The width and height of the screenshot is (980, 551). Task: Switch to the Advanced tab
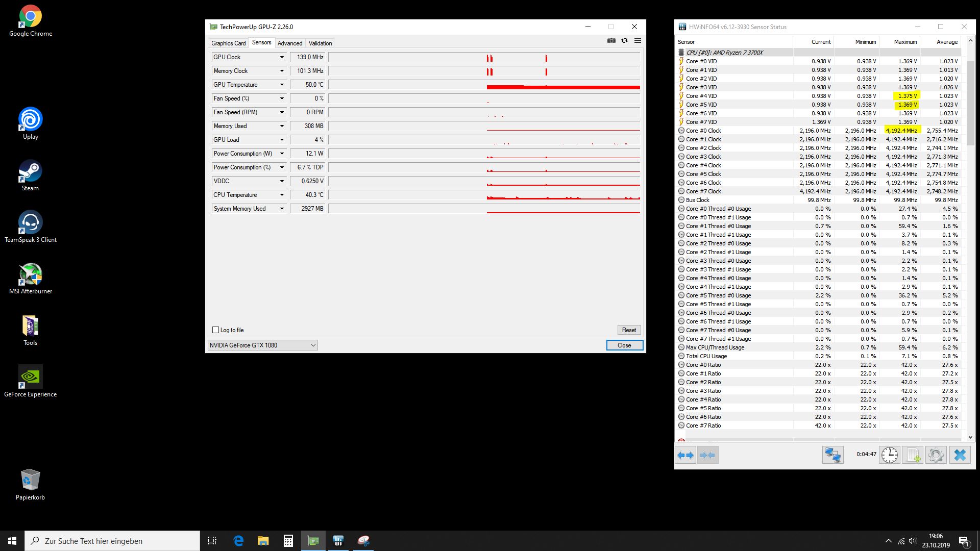pos(289,43)
